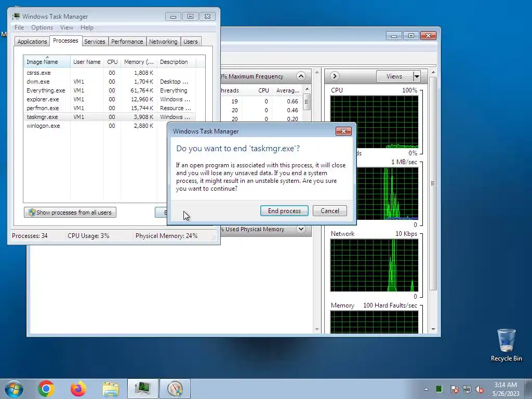The image size is (532, 399).
Task: Click the Memory hard faults graph
Action: [374, 322]
